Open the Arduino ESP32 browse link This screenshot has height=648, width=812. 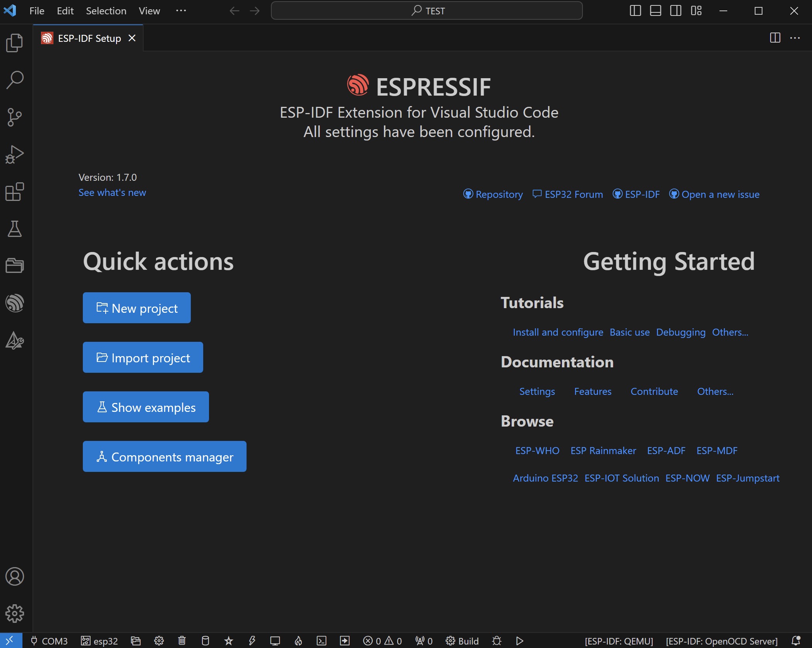(x=545, y=478)
